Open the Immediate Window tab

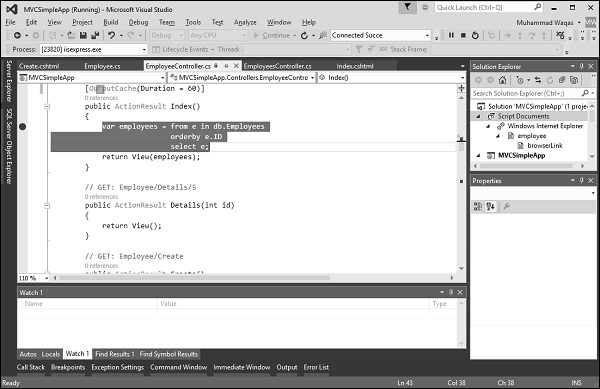point(241,367)
